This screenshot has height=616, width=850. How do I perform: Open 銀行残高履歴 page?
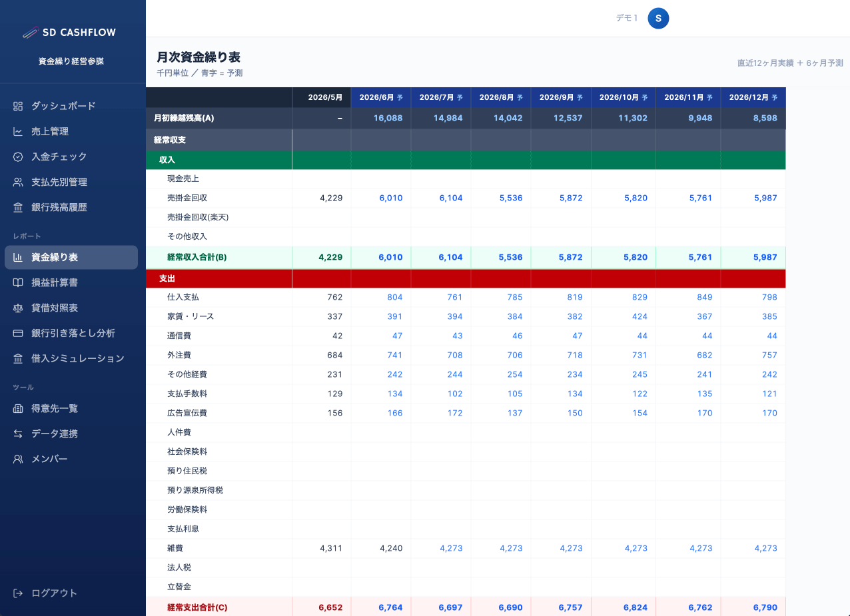tap(71, 207)
